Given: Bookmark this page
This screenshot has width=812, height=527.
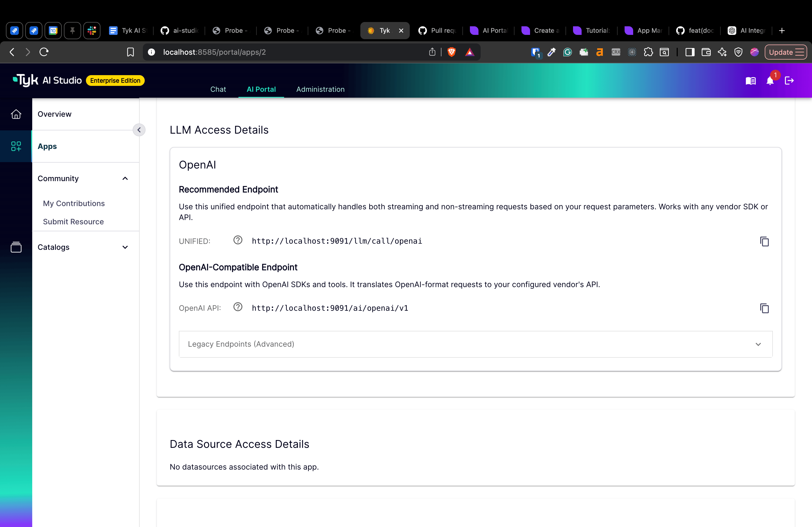Looking at the screenshot, I should point(130,52).
